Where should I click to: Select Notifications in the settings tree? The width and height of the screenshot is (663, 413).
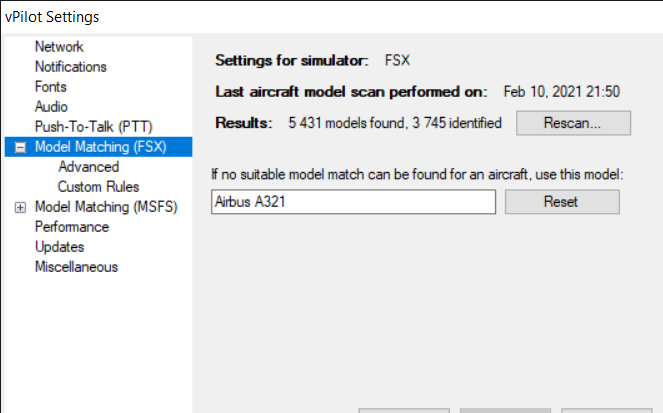coord(70,67)
